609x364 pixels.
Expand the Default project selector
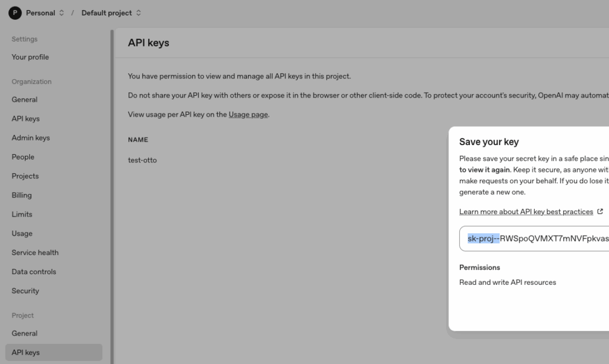tap(111, 12)
